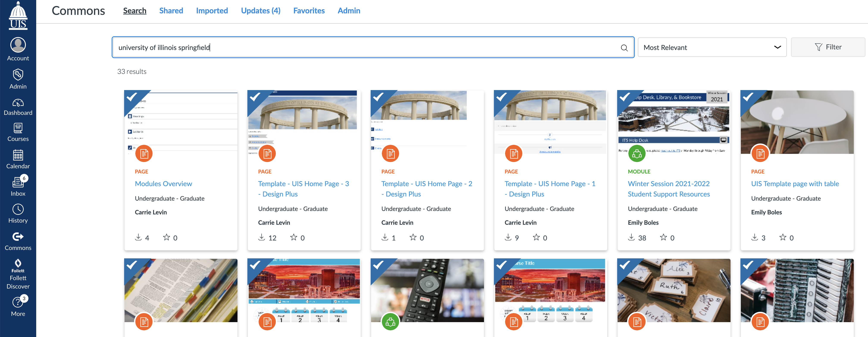Click page icon on UIS Home Page - 3 card

[267, 154]
